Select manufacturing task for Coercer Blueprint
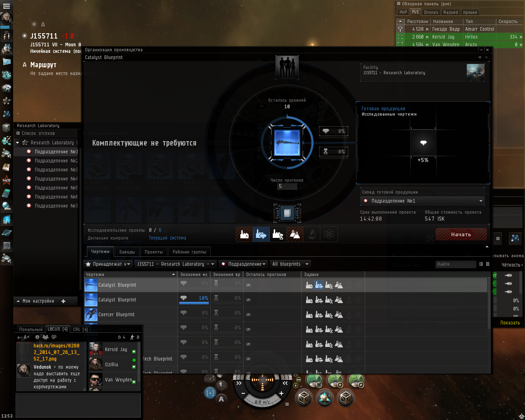This screenshot has width=525, height=420. coord(309,315)
